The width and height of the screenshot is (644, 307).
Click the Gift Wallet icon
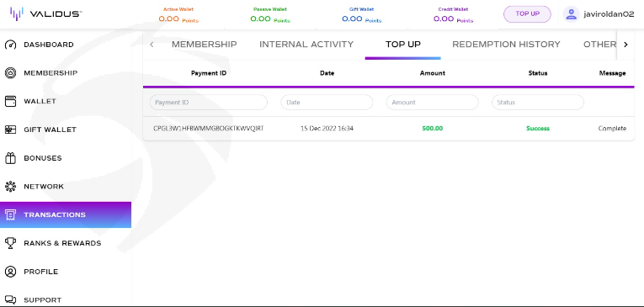coord(10,130)
